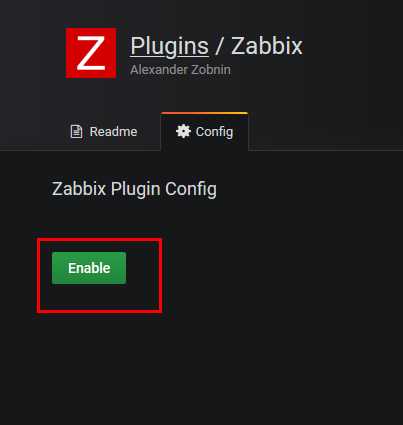Image resolution: width=403 pixels, height=425 pixels.
Task: Click the orange bar above Config tab
Action: [x=204, y=113]
